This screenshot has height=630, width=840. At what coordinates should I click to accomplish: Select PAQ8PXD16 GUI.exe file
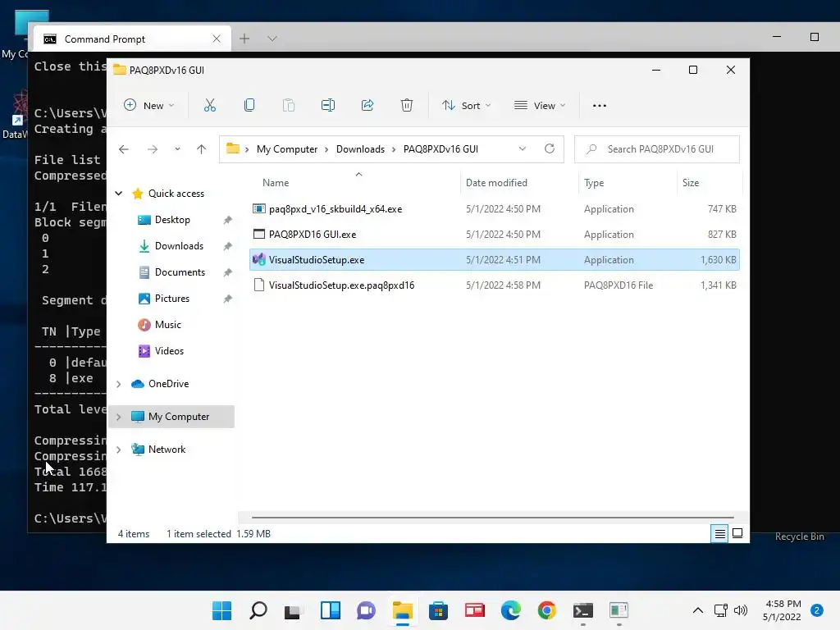[495, 234]
